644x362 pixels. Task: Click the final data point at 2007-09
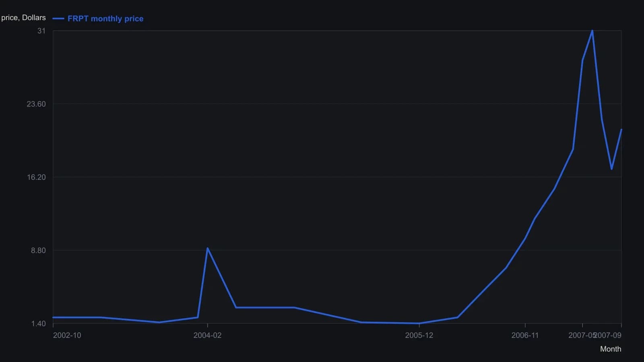(x=621, y=130)
